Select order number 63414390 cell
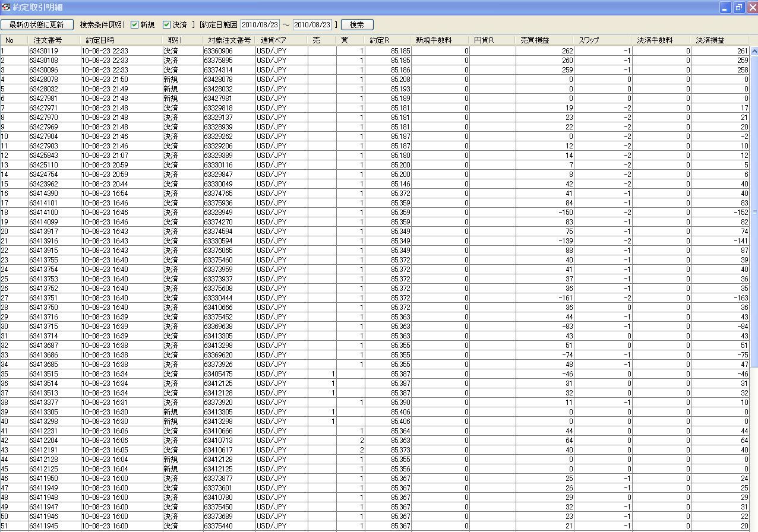This screenshot has width=758, height=532. click(x=54, y=194)
